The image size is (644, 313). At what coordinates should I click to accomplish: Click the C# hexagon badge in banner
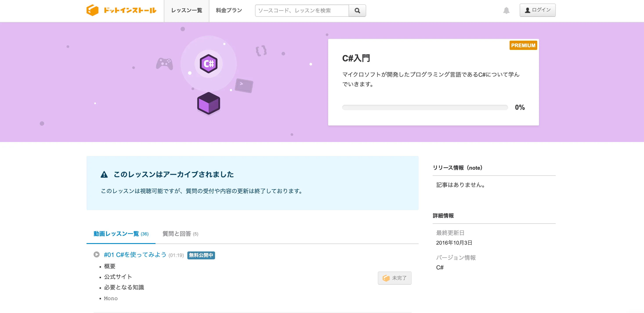pyautogui.click(x=208, y=64)
